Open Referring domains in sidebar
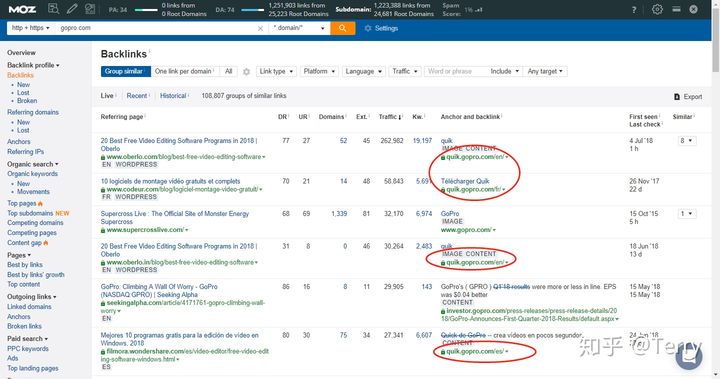This screenshot has width=720, height=379. pos(33,112)
